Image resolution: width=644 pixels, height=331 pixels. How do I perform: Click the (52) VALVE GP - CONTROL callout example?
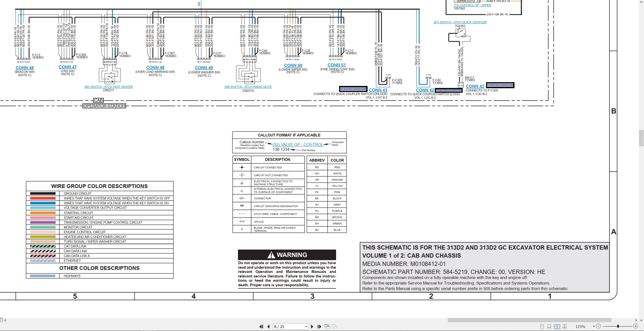coord(298,145)
